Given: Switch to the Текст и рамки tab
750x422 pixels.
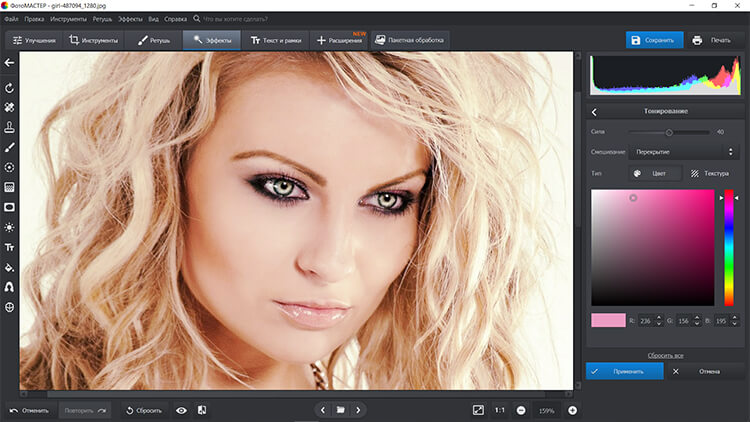Looking at the screenshot, I should [276, 41].
